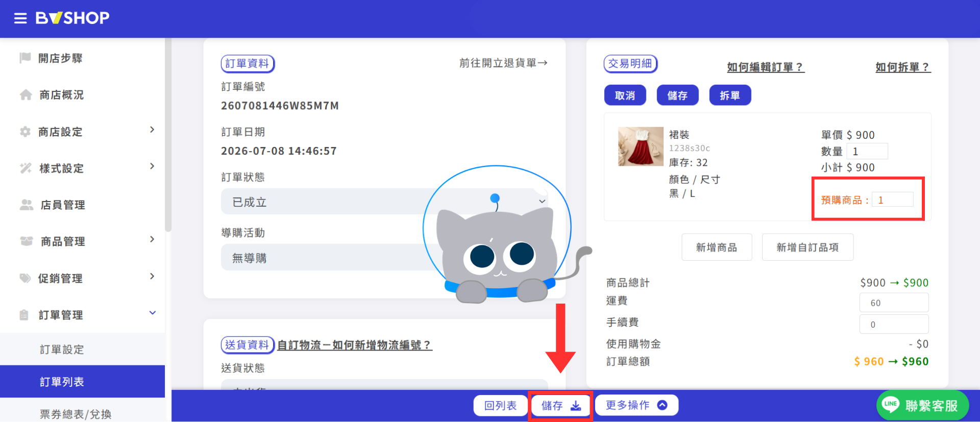Screen dimensions: 980x422
Task: Click the magic wand icon beside 樣式設定
Action: click(26, 168)
